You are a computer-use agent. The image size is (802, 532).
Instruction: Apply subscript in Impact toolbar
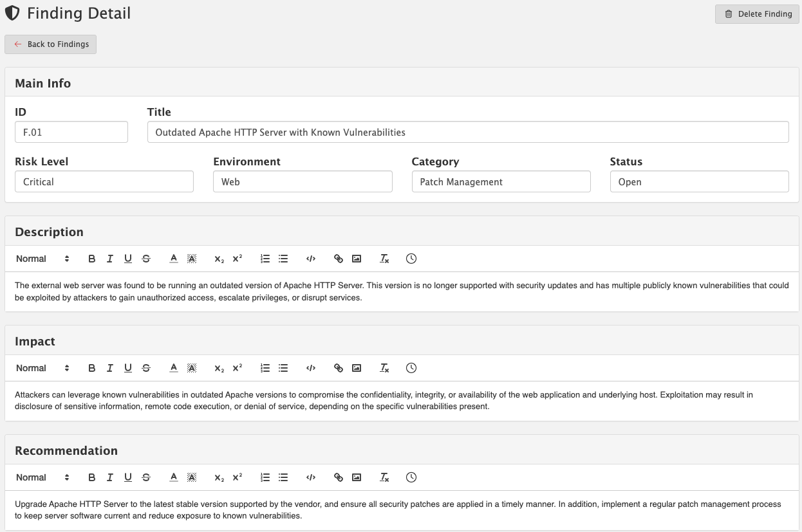click(219, 368)
